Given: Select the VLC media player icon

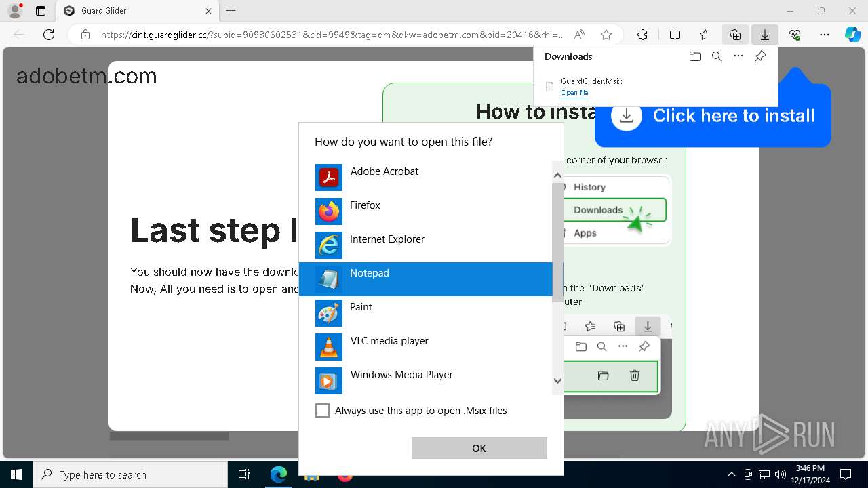Looking at the screenshot, I should pyautogui.click(x=329, y=347).
